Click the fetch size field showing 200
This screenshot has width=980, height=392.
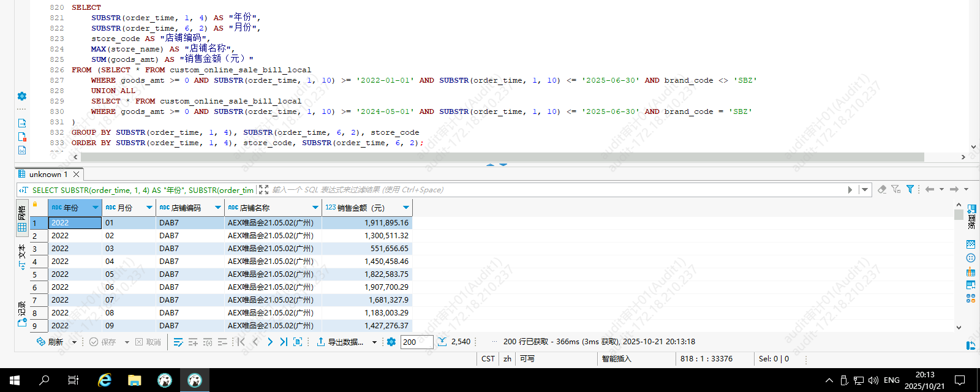tap(417, 342)
